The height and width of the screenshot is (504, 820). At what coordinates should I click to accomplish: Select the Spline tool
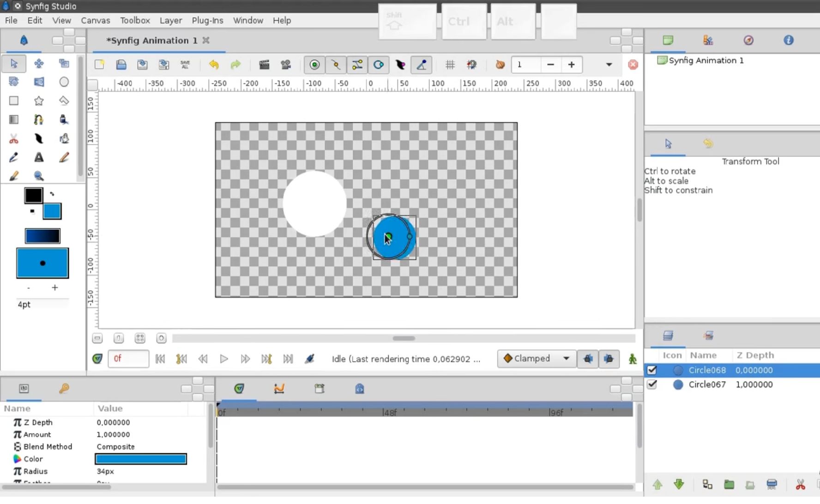[x=39, y=120]
